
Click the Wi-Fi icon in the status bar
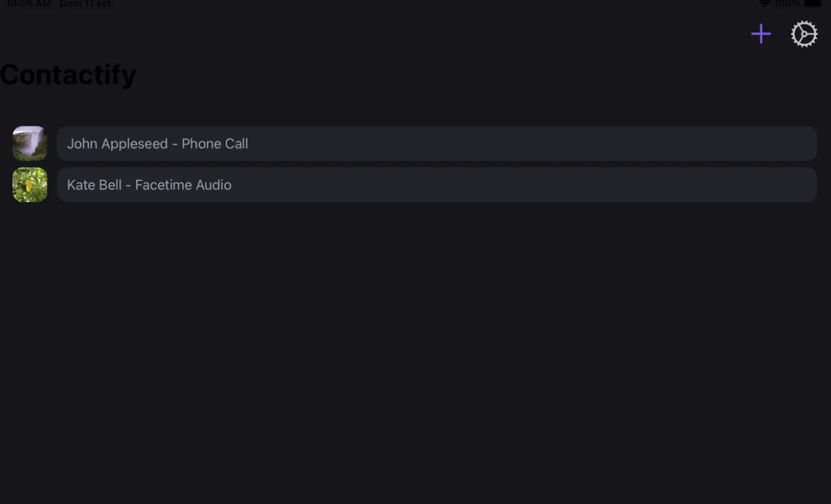point(764,4)
